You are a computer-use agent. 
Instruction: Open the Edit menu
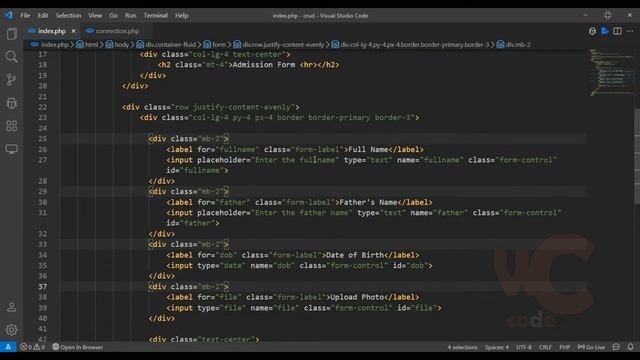click(43, 16)
